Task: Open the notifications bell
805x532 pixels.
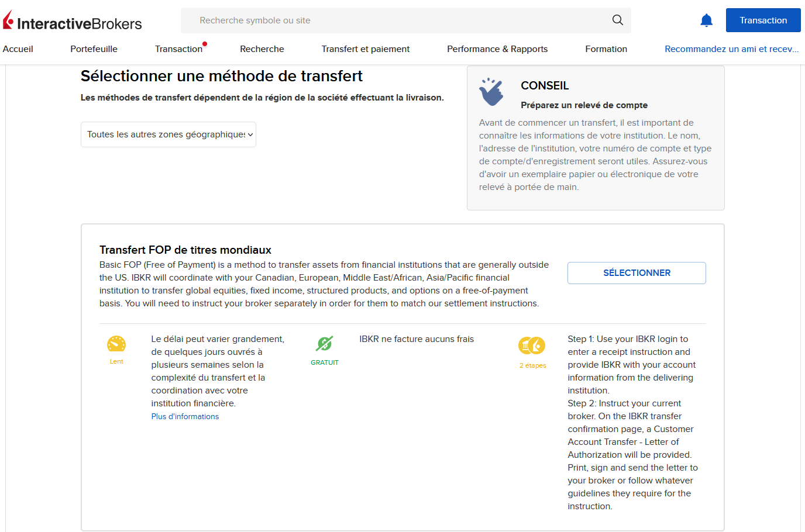Action: 706,20
